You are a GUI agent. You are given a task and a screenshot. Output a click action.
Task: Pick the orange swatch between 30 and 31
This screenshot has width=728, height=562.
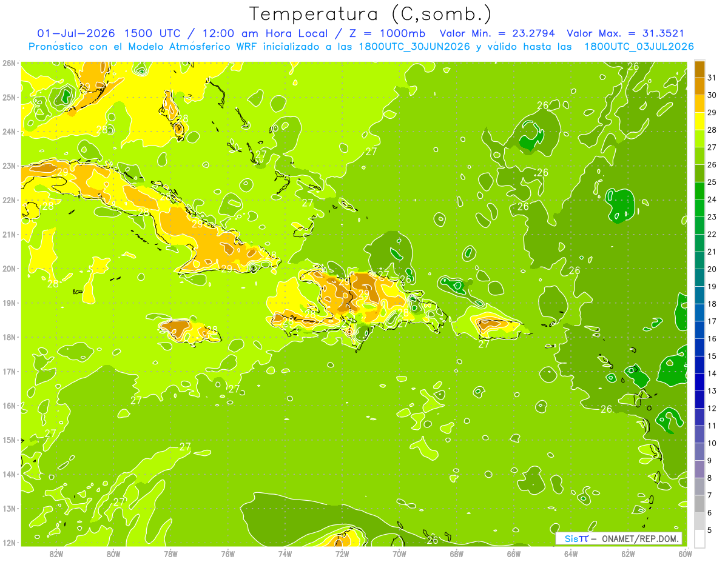[x=699, y=87]
